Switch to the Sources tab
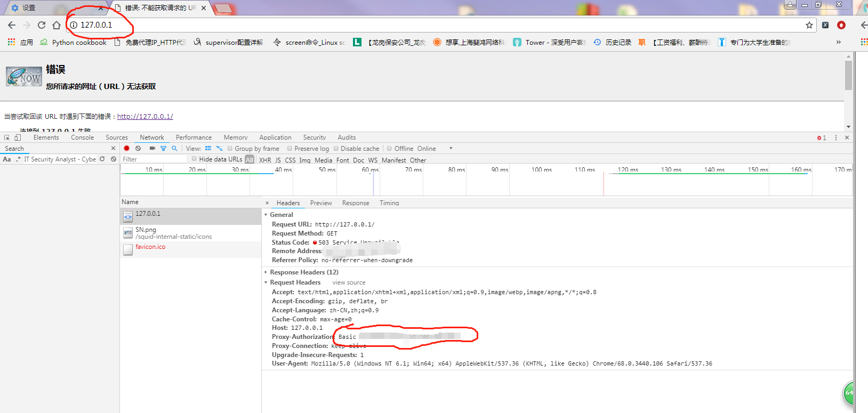The image size is (868, 413). coord(117,137)
